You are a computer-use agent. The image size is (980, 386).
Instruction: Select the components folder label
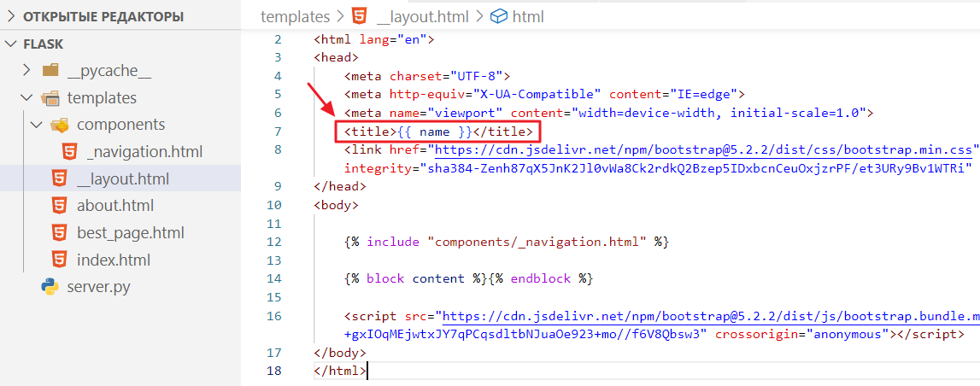coord(121,125)
